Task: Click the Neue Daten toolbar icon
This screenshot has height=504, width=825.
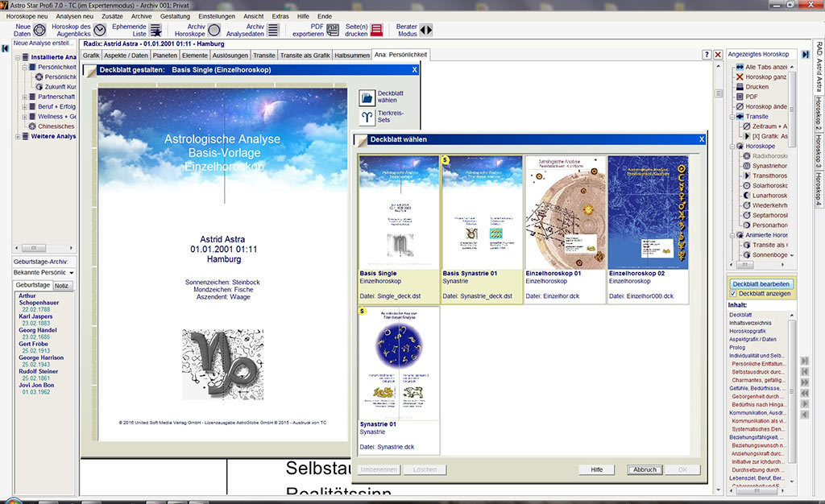Action: point(40,30)
